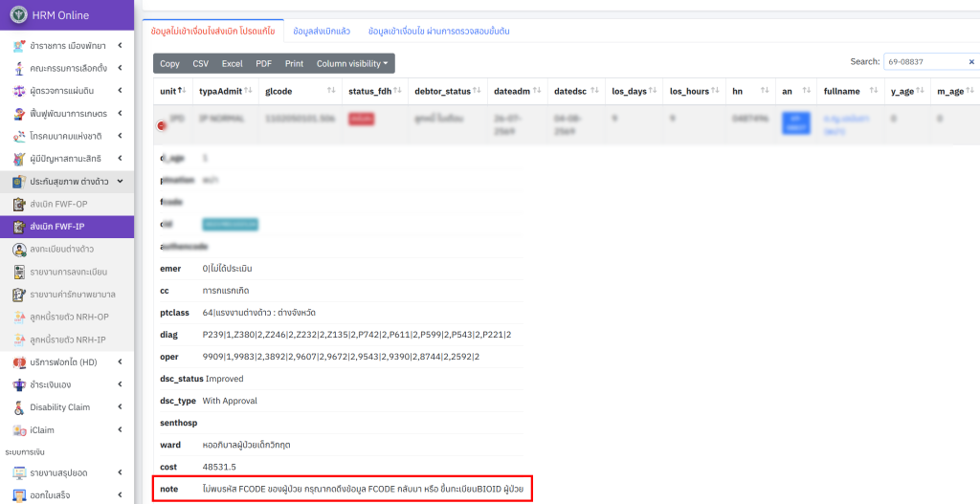Screen dimensions: 980x504
Task: Click the ชำระเงินเอง sidebar icon
Action: (x=19, y=384)
